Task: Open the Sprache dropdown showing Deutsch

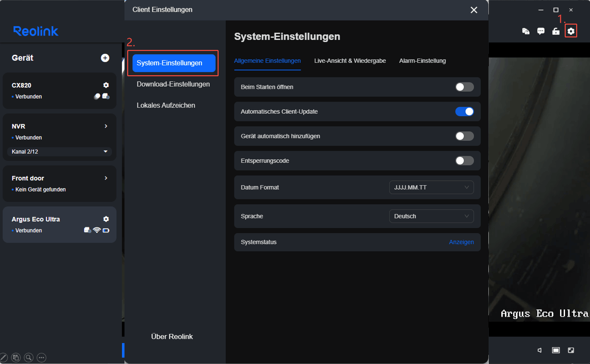Action: click(431, 216)
